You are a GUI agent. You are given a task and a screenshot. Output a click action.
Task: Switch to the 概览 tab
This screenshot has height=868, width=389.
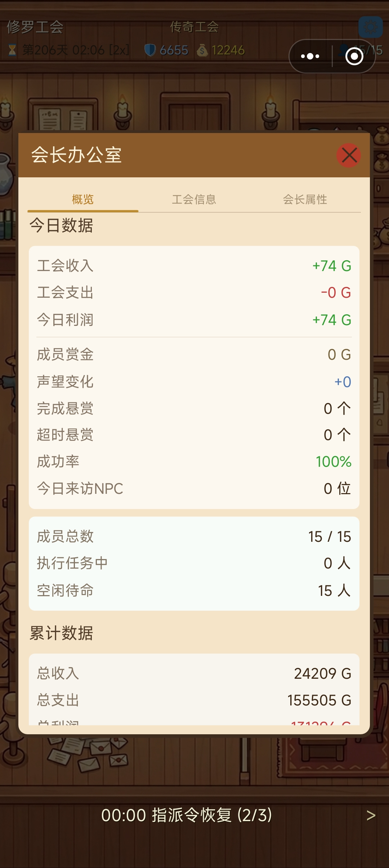(x=83, y=199)
